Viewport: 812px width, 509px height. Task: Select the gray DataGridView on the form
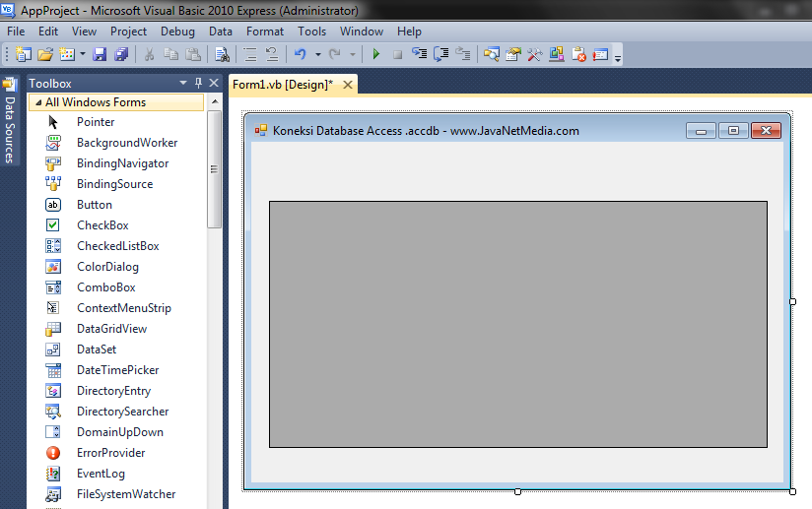pyautogui.click(x=518, y=324)
